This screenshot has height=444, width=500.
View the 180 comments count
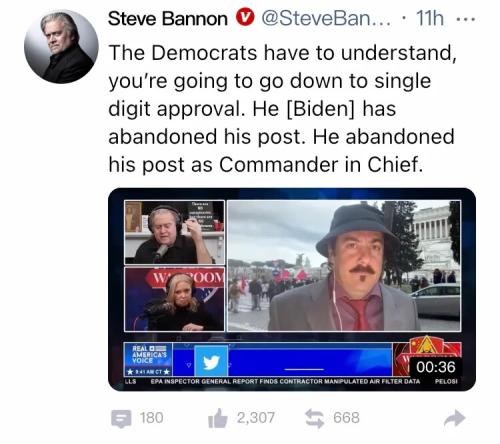(152, 418)
